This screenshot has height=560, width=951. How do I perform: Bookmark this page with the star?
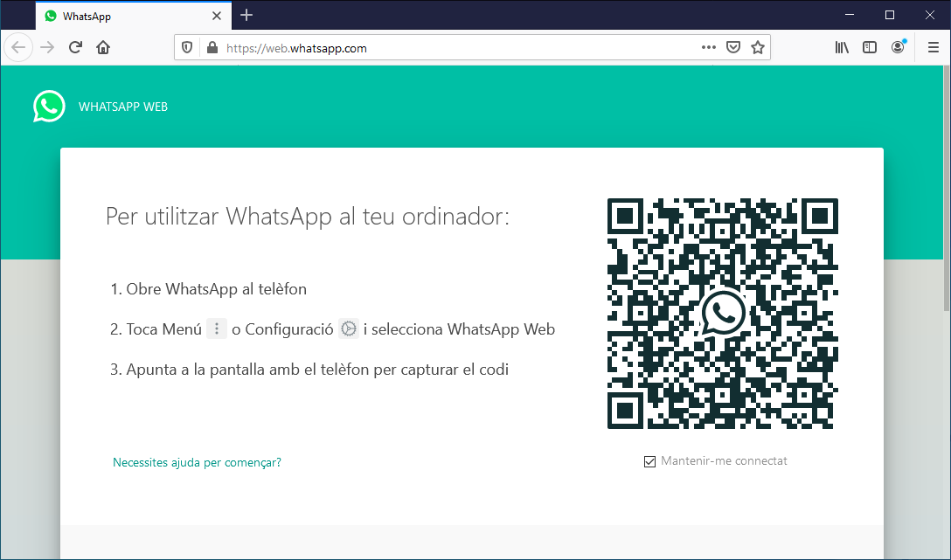click(758, 47)
